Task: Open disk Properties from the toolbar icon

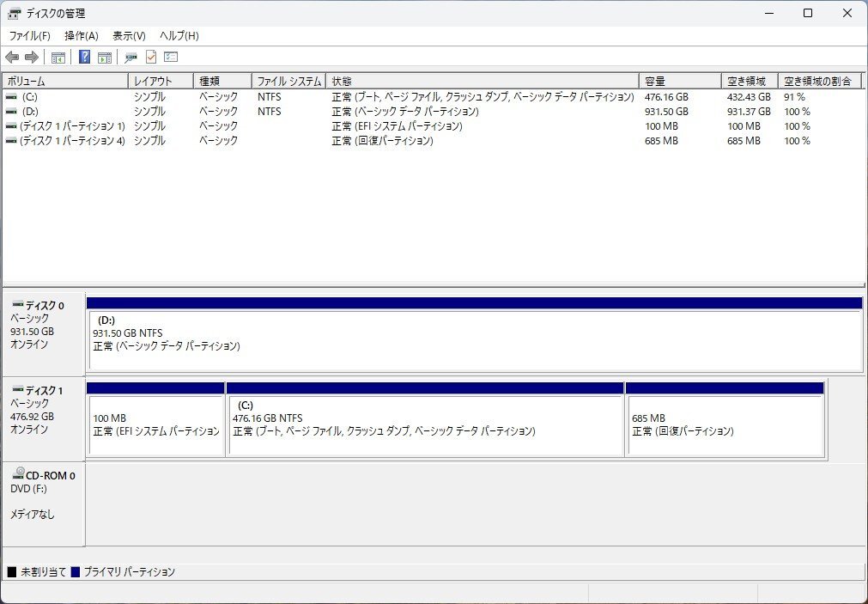Action: coord(131,57)
